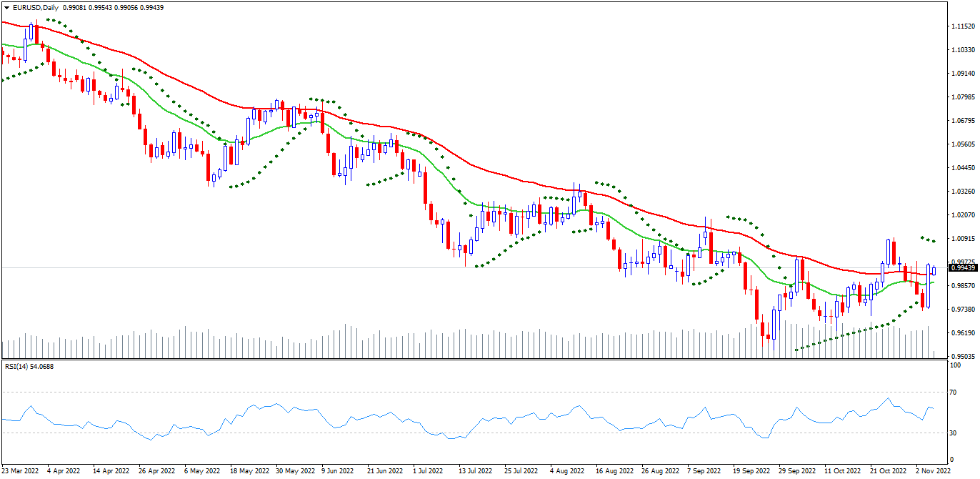Click the 0.98570 price axis label
Screen dimensions: 980x479
(962, 285)
